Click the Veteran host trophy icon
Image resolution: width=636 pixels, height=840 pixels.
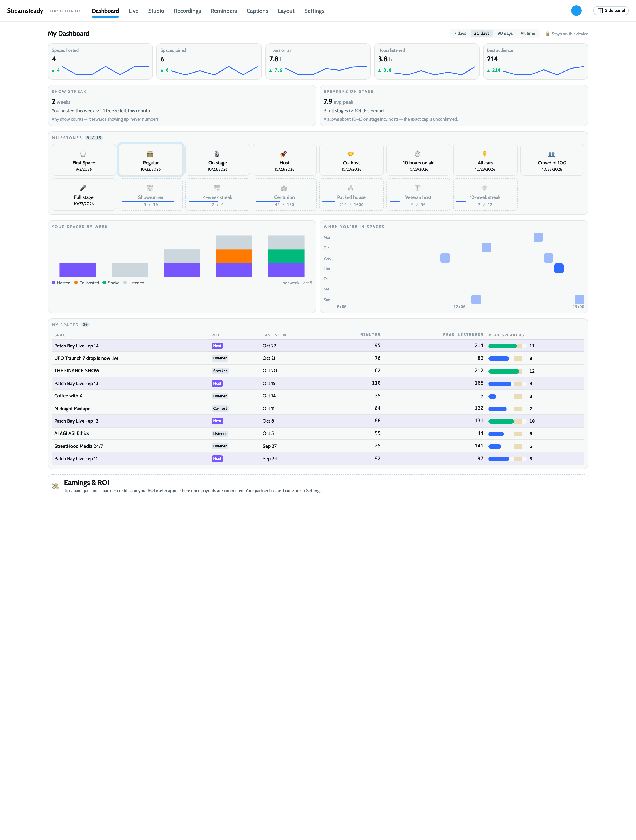[417, 188]
